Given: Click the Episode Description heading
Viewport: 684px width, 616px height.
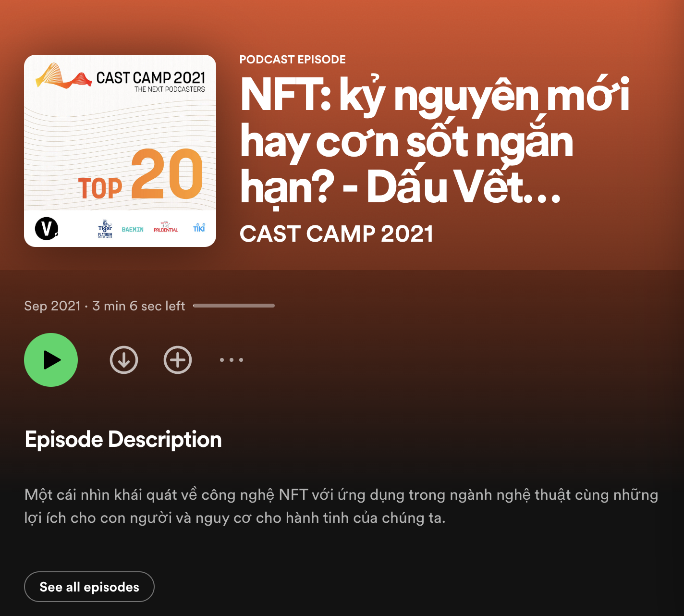Looking at the screenshot, I should coord(123,440).
